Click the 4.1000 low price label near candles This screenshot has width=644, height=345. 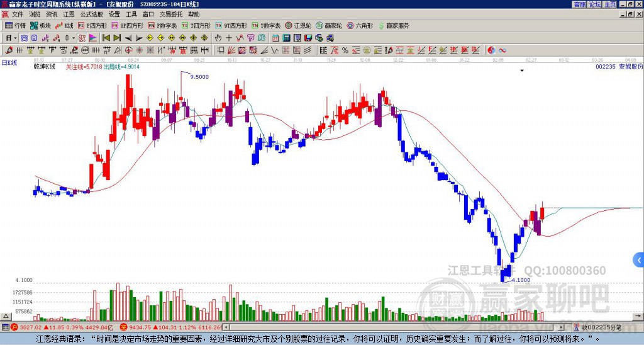(x=521, y=280)
